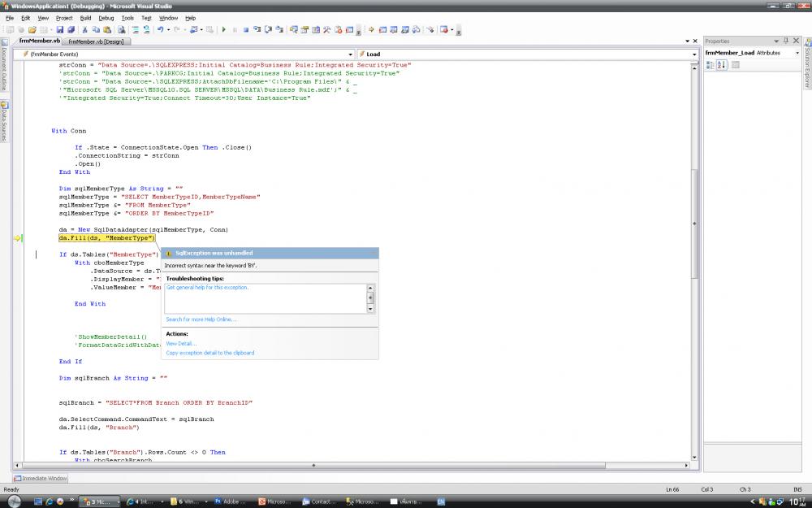The height and width of the screenshot is (508, 812).
Task: Click the taskbar clock
Action: click(797, 501)
